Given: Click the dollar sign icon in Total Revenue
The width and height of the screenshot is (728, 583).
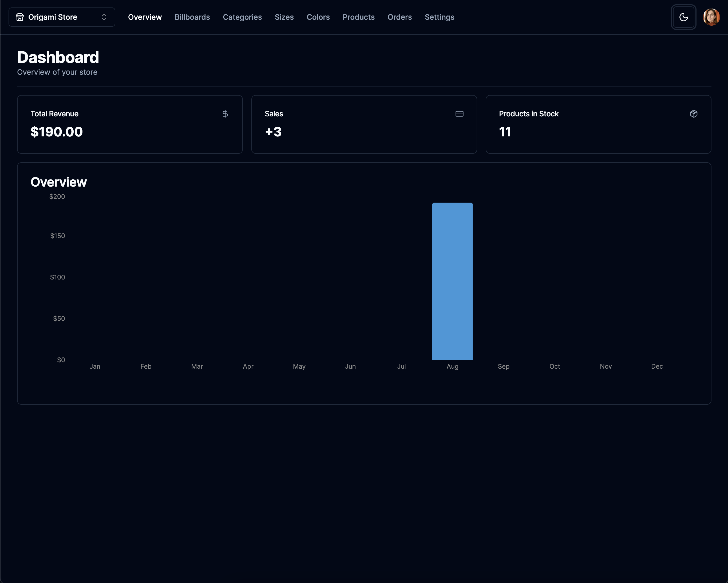Looking at the screenshot, I should [x=225, y=114].
